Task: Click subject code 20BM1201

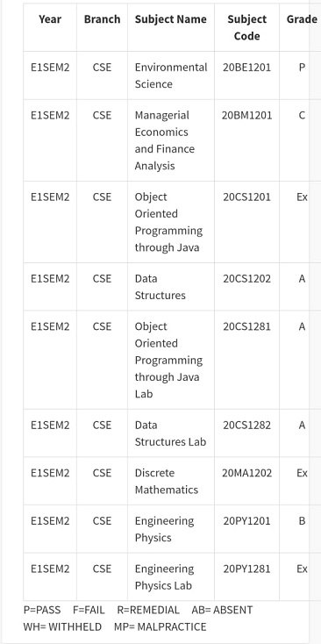Action: [x=247, y=115]
